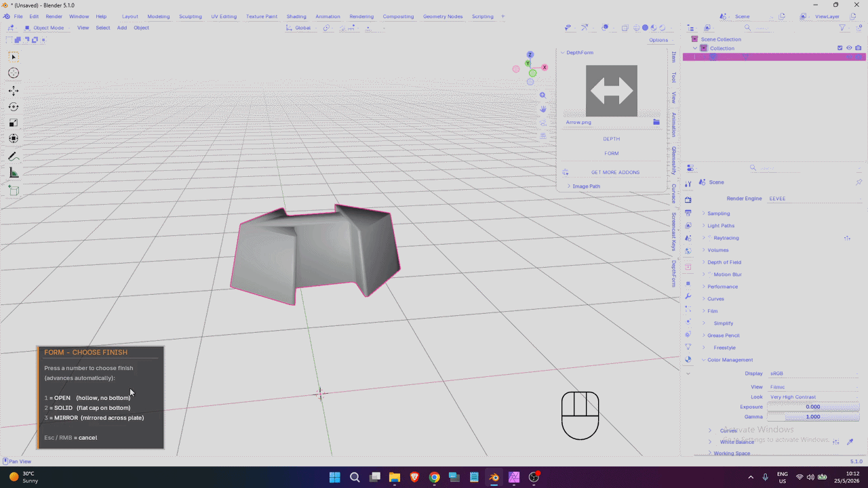Select the Move tool in the toolbar
Screen dimensions: 868x488
14,90
